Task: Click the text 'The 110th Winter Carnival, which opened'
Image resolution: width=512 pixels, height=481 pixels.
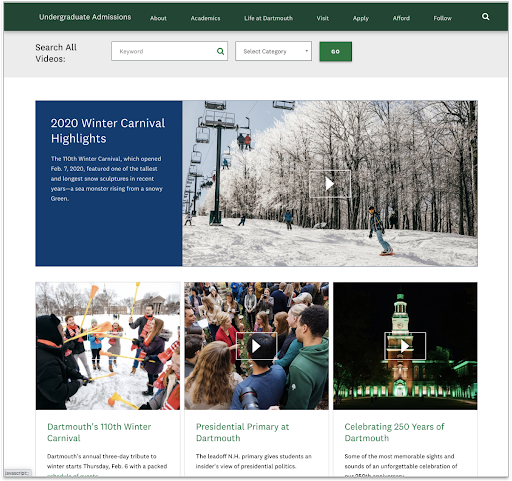Action: click(x=106, y=159)
